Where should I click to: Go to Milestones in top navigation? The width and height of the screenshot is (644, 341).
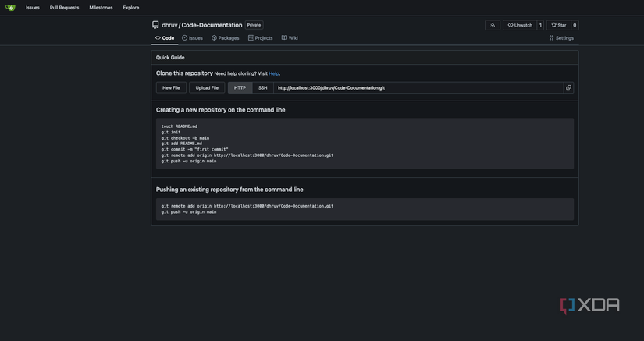point(101,8)
